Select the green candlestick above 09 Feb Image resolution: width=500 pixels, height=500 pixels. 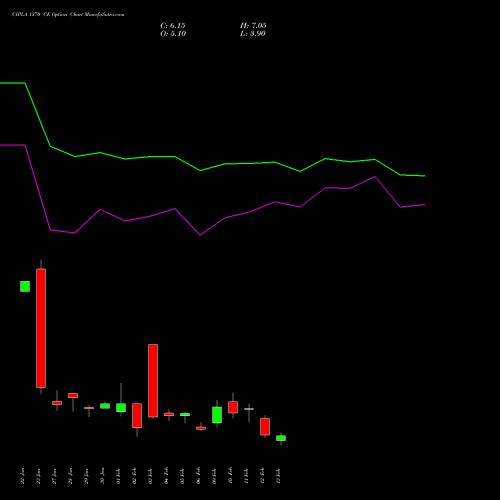point(217,415)
